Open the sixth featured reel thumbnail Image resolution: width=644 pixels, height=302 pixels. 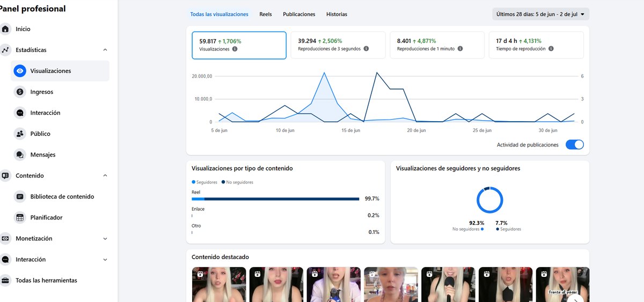pos(506,284)
